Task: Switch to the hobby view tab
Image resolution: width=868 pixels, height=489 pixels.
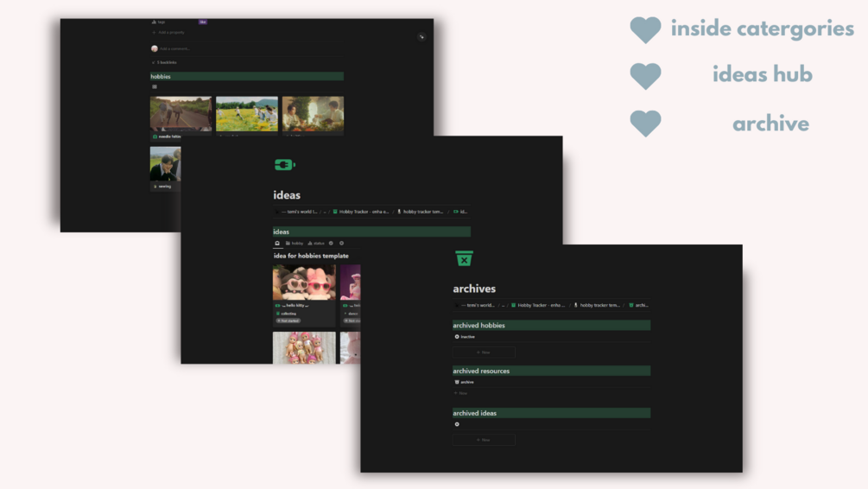Action: pyautogui.click(x=295, y=243)
